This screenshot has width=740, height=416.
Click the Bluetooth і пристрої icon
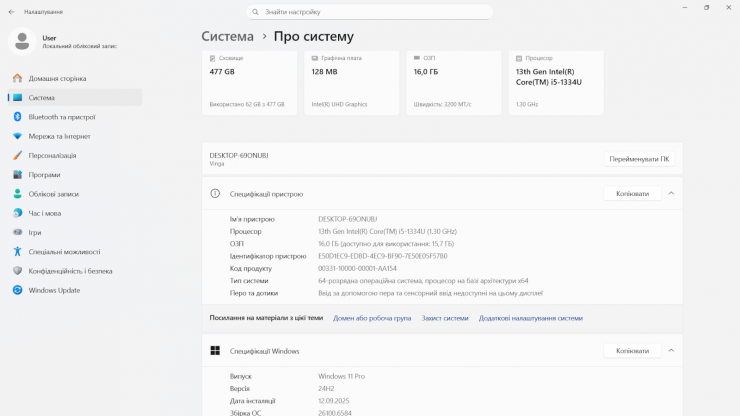18,117
